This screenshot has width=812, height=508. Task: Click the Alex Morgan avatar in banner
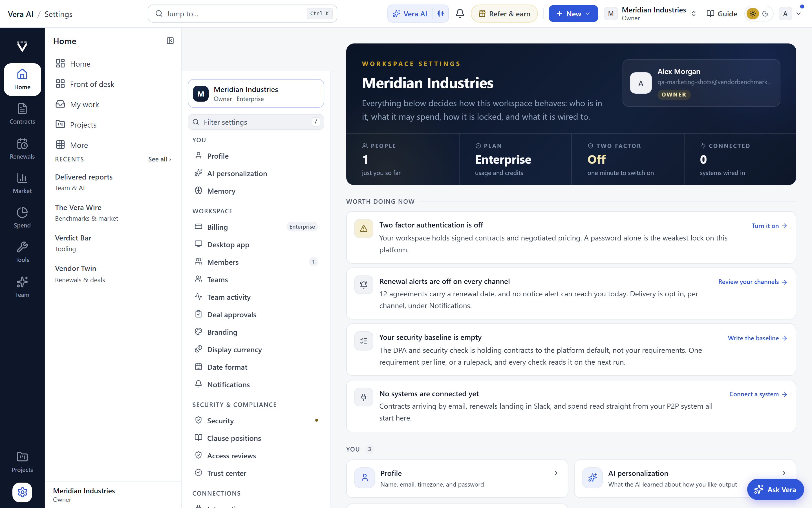pos(641,83)
